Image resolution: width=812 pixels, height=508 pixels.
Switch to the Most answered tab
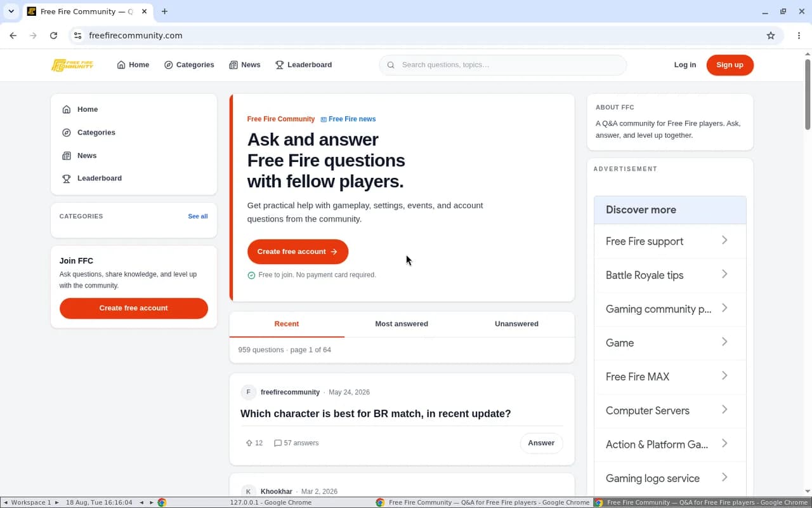click(x=402, y=324)
